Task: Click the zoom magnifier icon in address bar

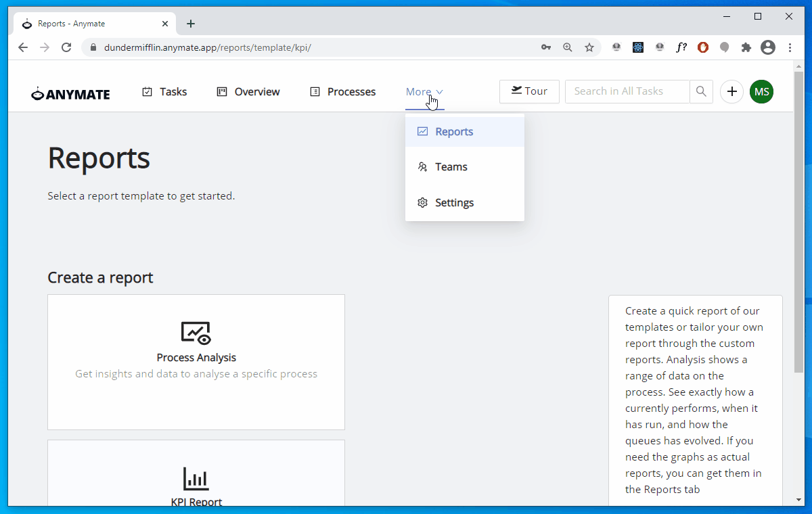Action: point(568,47)
